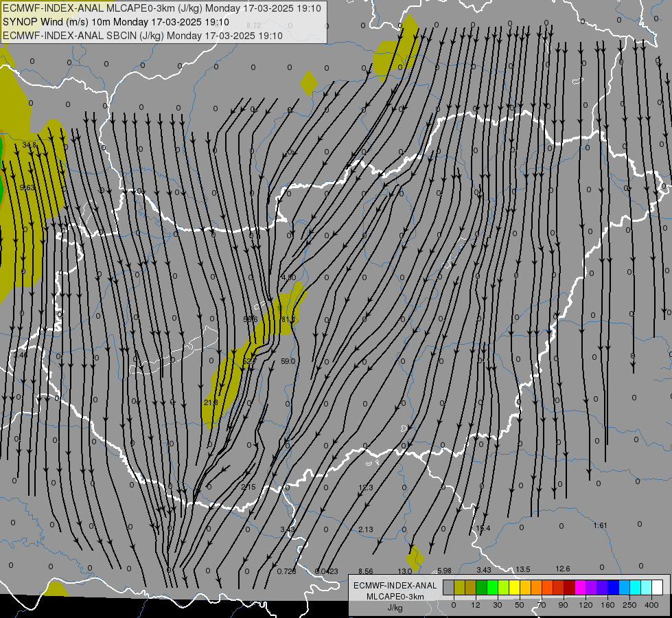Click the 8.56 value near bottom
Screen dimensions: 672x618
pos(366,571)
